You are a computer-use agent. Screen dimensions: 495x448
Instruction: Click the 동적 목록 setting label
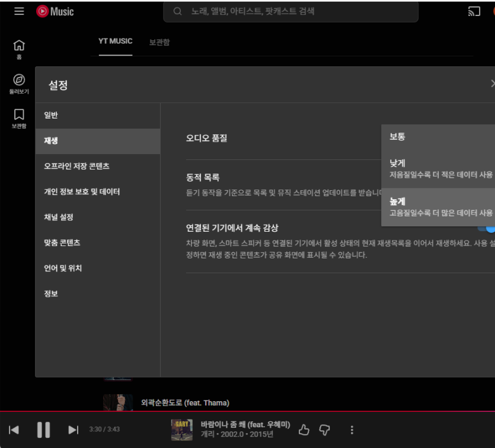point(203,178)
